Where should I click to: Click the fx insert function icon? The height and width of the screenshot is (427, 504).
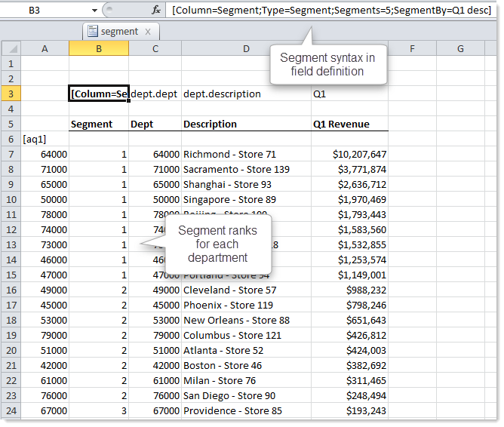(156, 11)
